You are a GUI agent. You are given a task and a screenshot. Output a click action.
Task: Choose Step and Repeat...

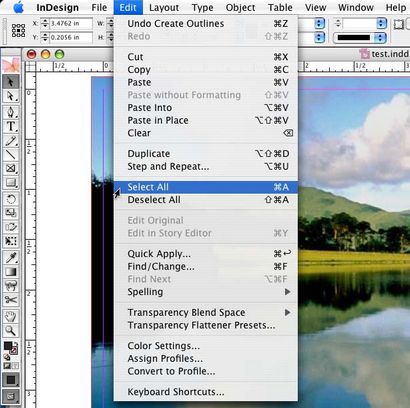pyautogui.click(x=206, y=166)
